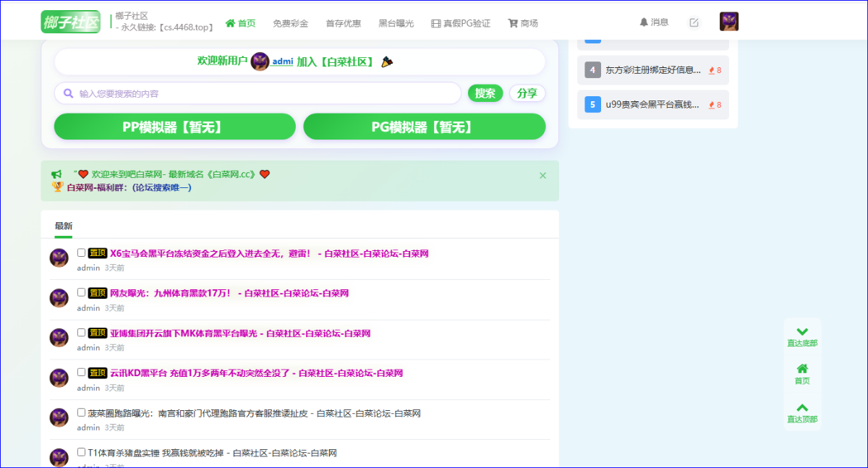
Task: Tick checkbox for 菠菜圈跑路曝光 post
Action: coord(82,412)
